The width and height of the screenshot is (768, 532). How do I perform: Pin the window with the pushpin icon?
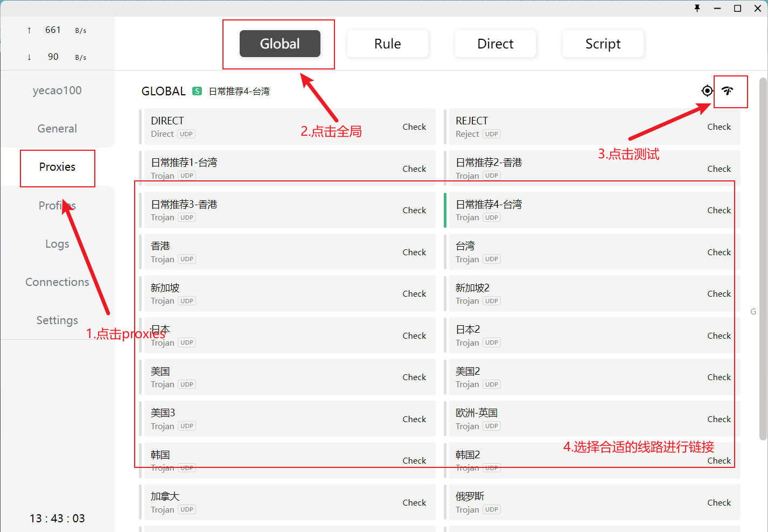[697, 8]
